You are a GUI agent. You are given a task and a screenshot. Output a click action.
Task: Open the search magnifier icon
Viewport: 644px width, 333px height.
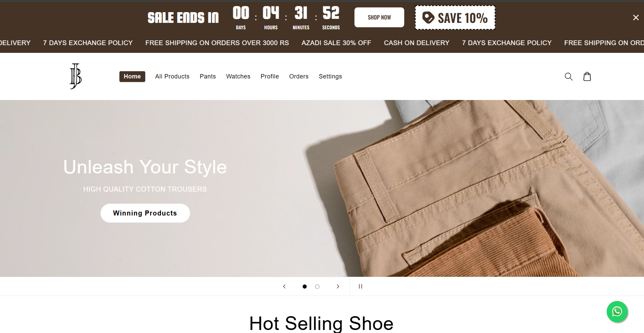568,76
